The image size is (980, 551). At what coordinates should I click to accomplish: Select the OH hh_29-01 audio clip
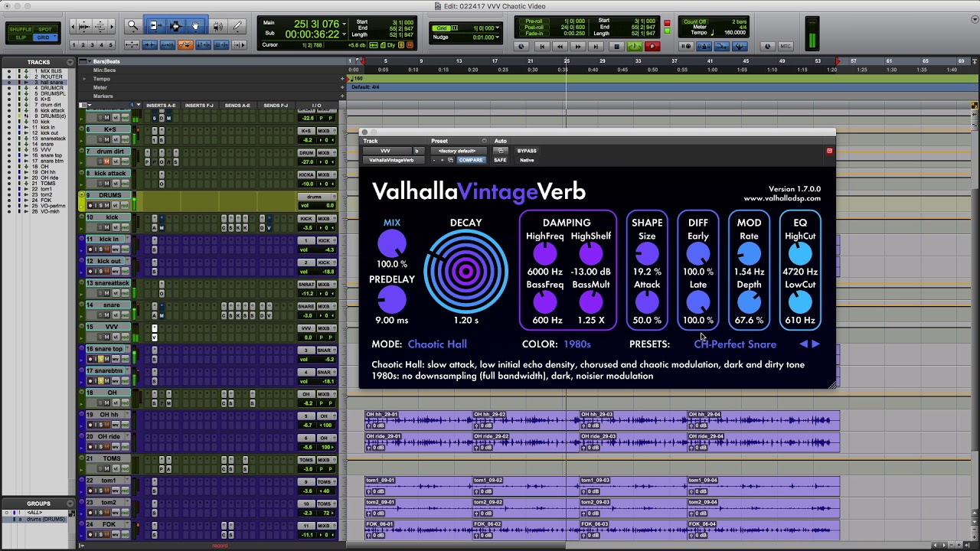point(418,420)
